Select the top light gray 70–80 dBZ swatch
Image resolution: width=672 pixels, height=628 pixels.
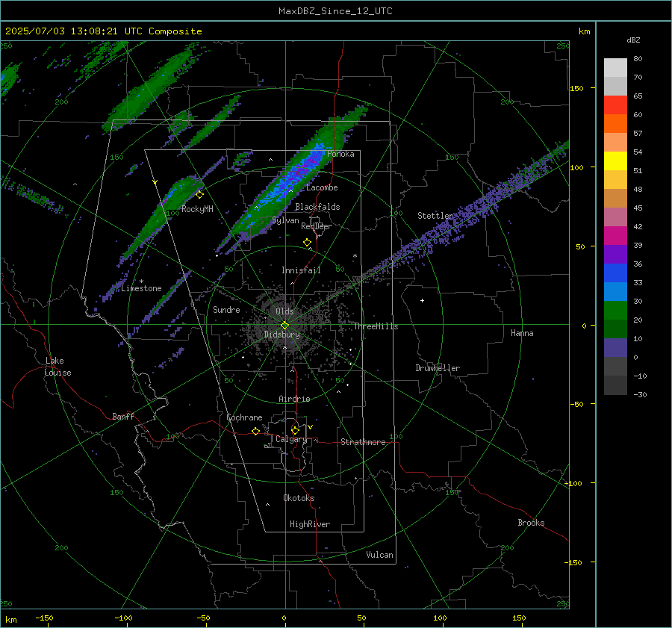pyautogui.click(x=615, y=67)
